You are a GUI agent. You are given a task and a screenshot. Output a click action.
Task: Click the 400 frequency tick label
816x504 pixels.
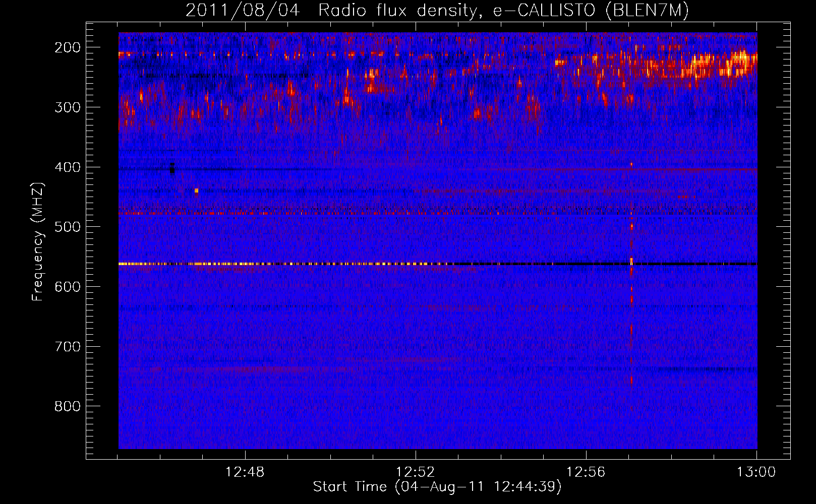click(68, 167)
